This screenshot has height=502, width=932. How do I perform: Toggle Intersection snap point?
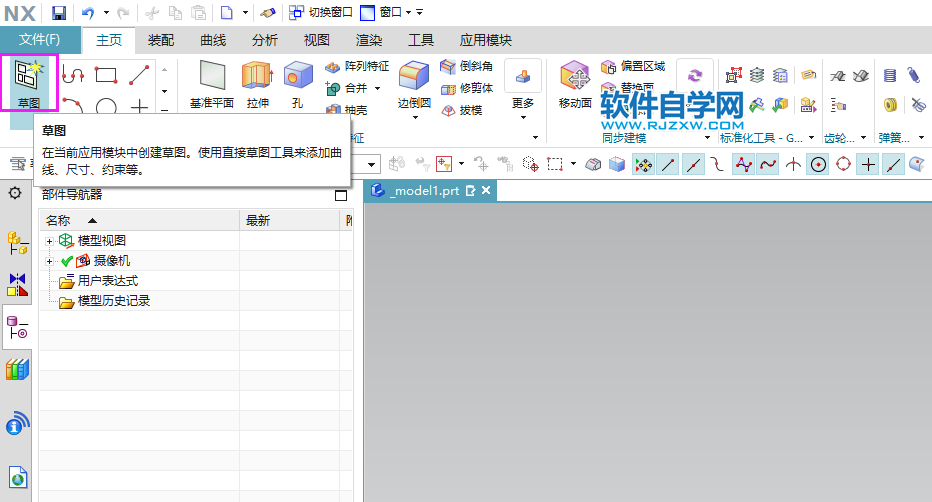[793, 164]
